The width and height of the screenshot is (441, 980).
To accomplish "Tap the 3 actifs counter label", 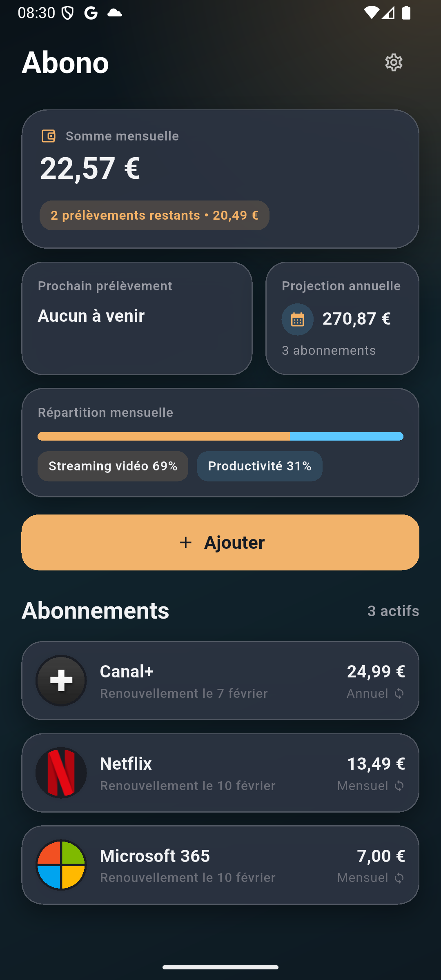I will point(393,611).
